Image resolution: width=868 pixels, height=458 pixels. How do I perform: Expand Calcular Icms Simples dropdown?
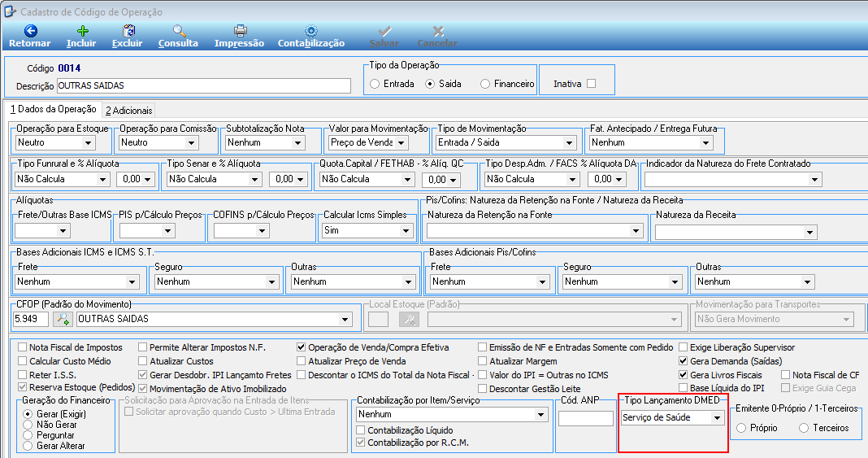406,231
